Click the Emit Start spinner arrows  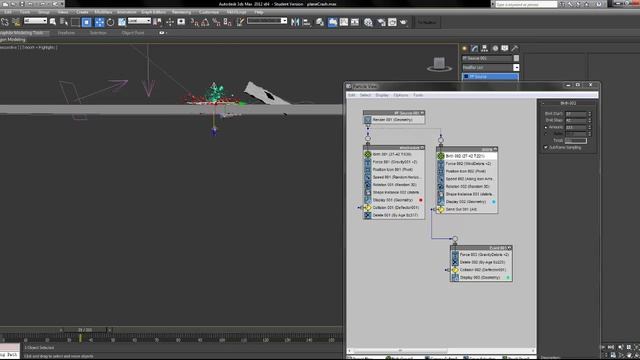(589, 114)
